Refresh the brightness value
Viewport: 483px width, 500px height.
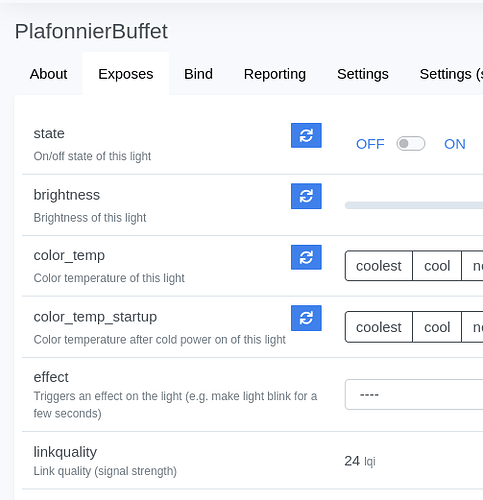(x=306, y=196)
